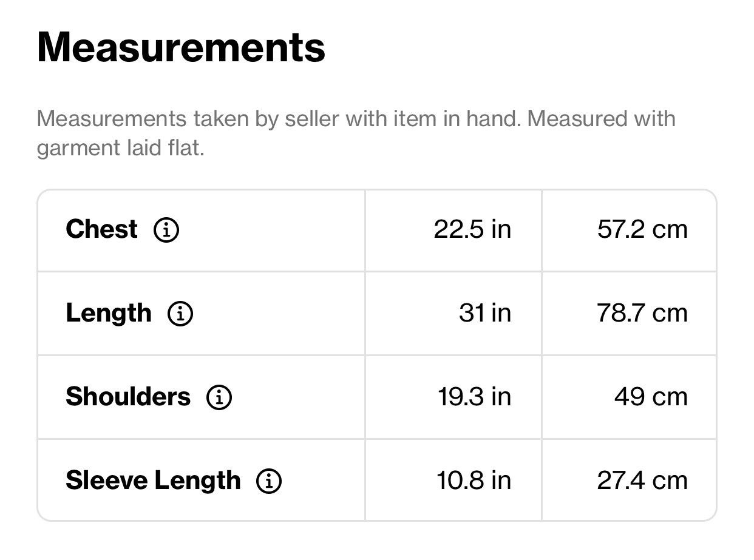Click the Measurements heading
This screenshot has height=560, width=754.
[x=181, y=47]
